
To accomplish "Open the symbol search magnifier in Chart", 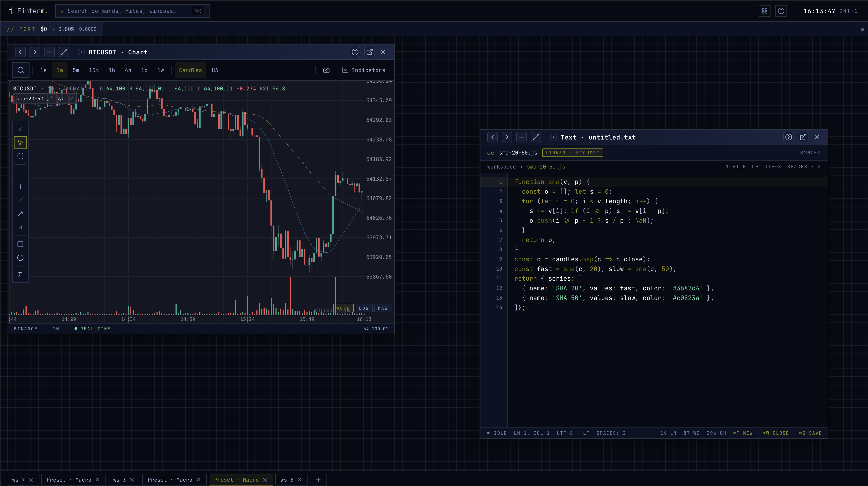I will [x=21, y=70].
